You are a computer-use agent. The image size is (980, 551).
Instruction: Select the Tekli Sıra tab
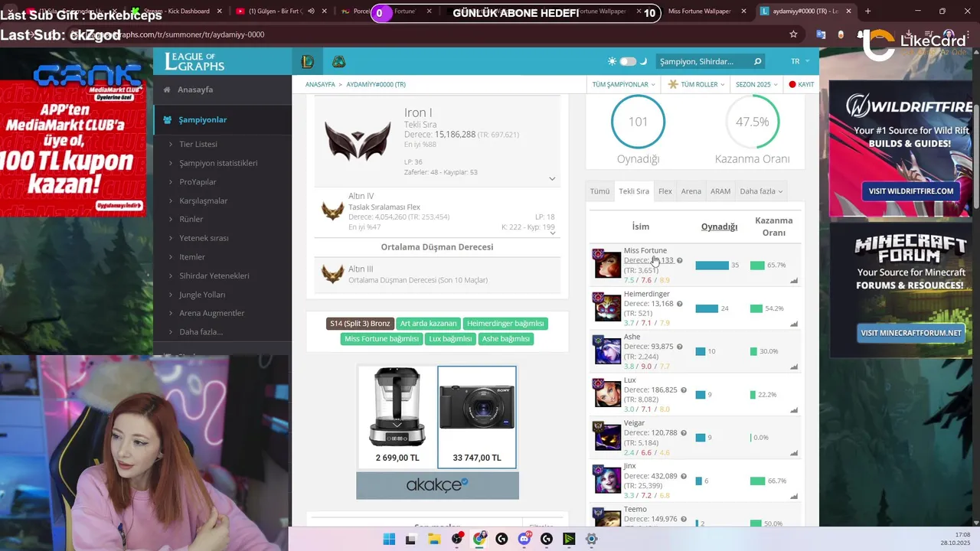(634, 191)
